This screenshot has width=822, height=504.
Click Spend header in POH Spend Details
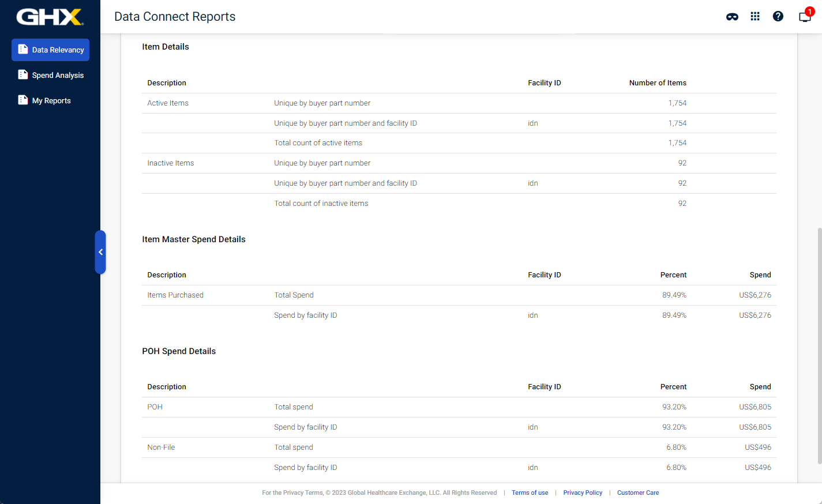point(760,387)
